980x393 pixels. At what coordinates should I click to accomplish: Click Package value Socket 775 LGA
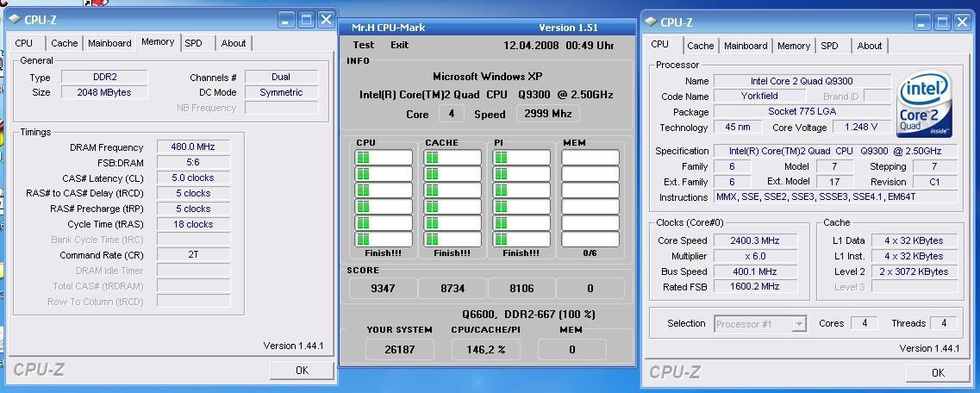pyautogui.click(x=802, y=112)
